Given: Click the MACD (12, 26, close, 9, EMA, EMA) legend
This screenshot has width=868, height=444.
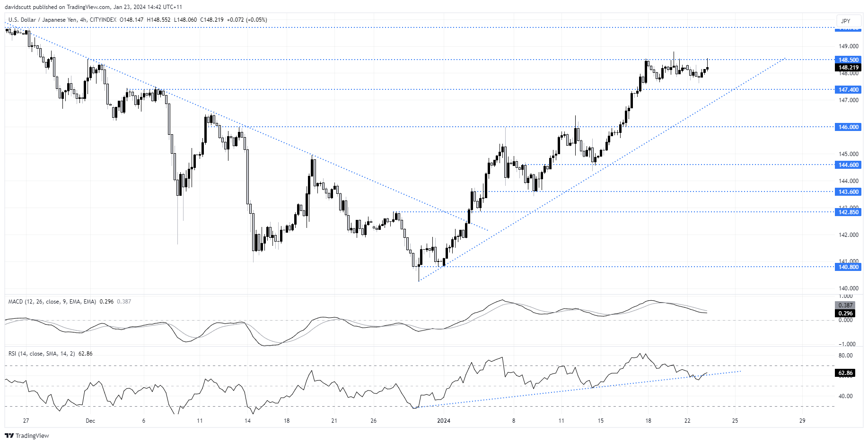Looking at the screenshot, I should [52, 302].
